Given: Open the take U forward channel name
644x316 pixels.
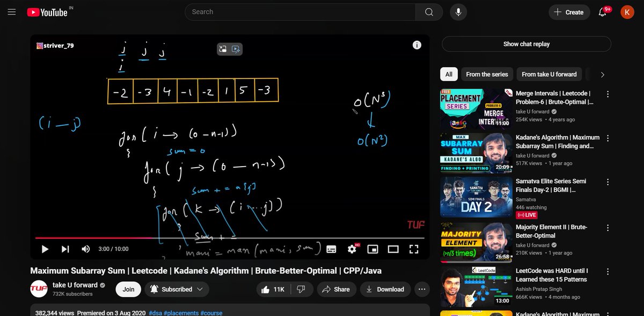Looking at the screenshot, I should [x=75, y=285].
